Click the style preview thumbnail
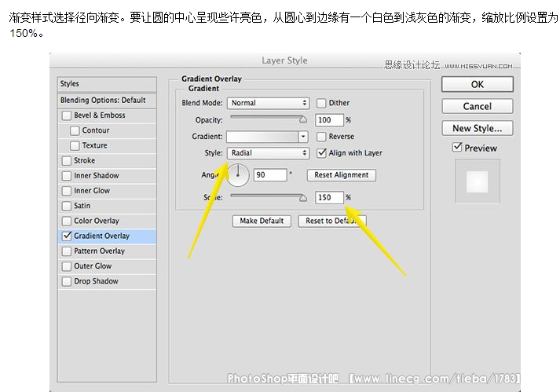560x392 pixels. click(477, 181)
